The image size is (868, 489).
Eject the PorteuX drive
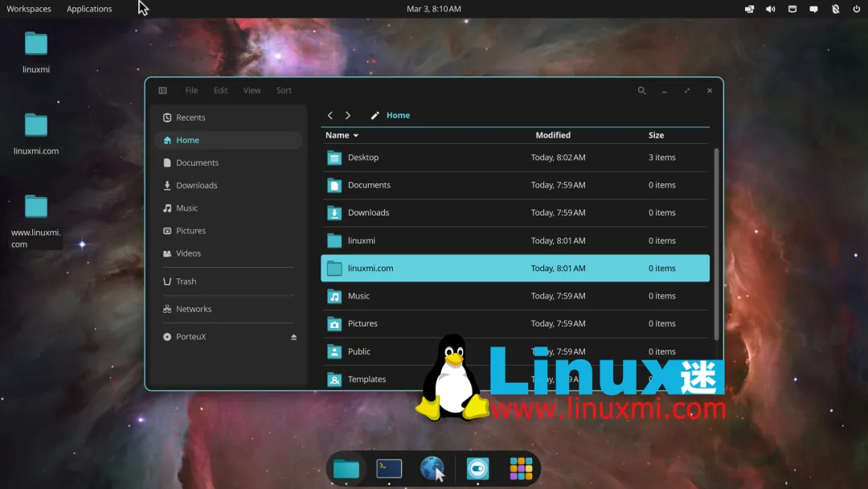(294, 337)
